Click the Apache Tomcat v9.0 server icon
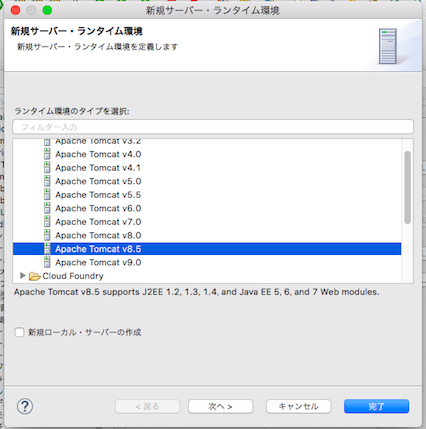This screenshot has width=426, height=429. tap(47, 262)
